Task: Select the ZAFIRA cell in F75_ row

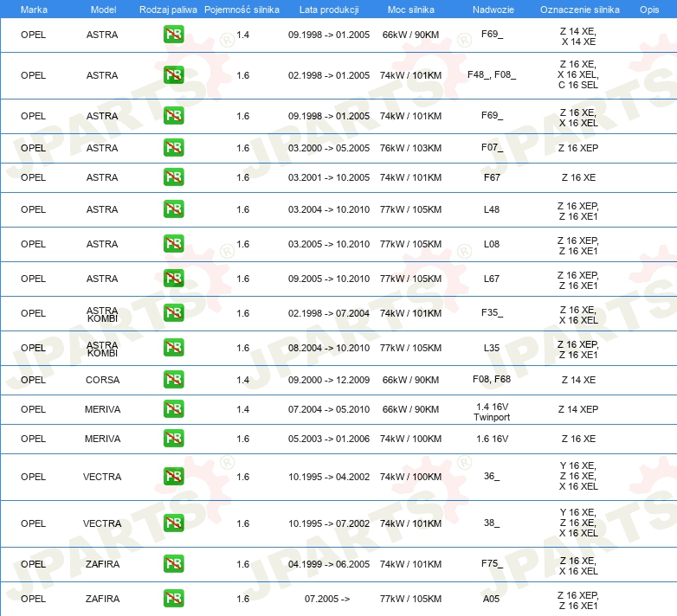Action: click(102, 564)
